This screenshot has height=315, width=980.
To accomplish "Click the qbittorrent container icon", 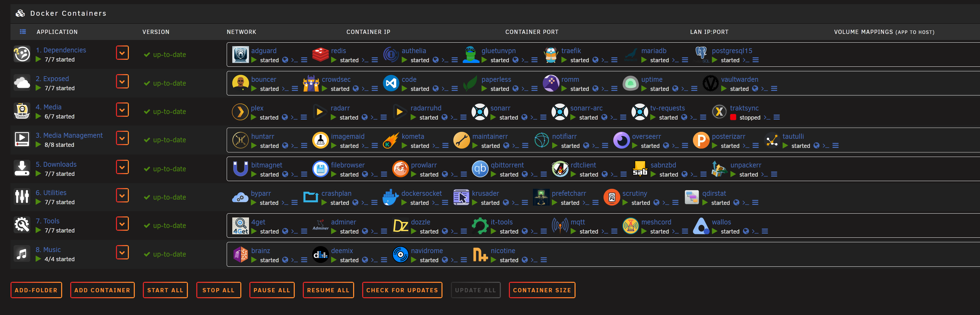I will [x=480, y=169].
